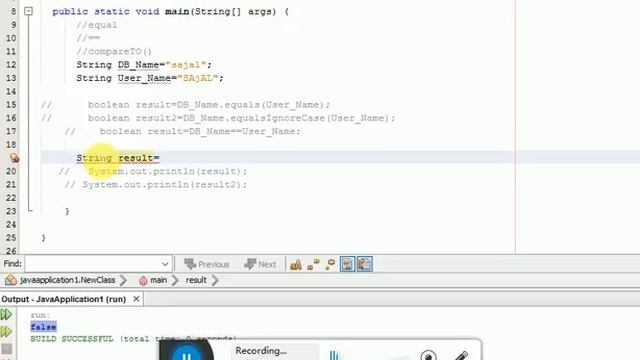Image resolution: width=640 pixels, height=360 pixels.
Task: Click the "sajal" string literal
Action: click(186, 64)
